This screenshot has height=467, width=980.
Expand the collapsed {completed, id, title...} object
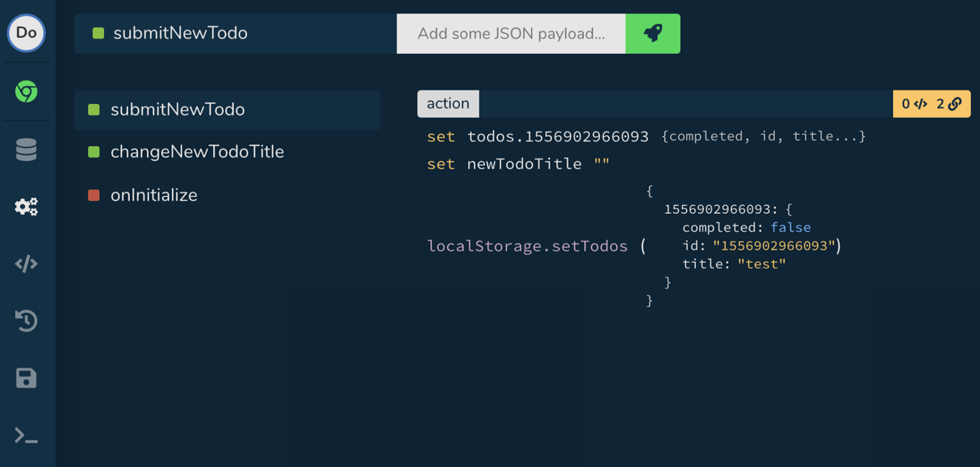[x=763, y=136]
